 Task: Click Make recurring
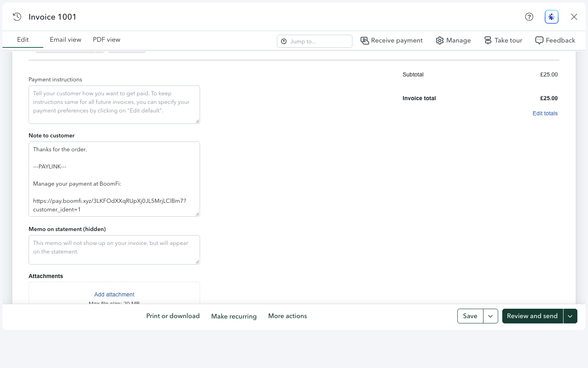[x=234, y=316]
